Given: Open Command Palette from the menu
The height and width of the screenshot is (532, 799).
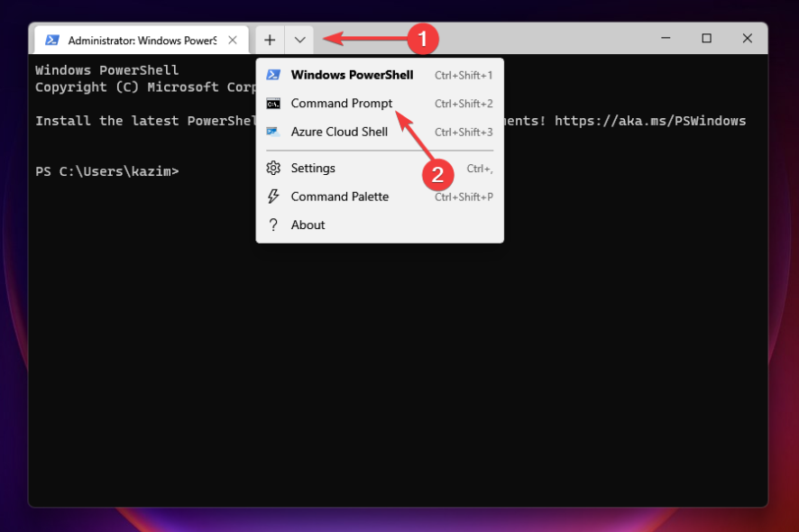Looking at the screenshot, I should tap(380, 197).
